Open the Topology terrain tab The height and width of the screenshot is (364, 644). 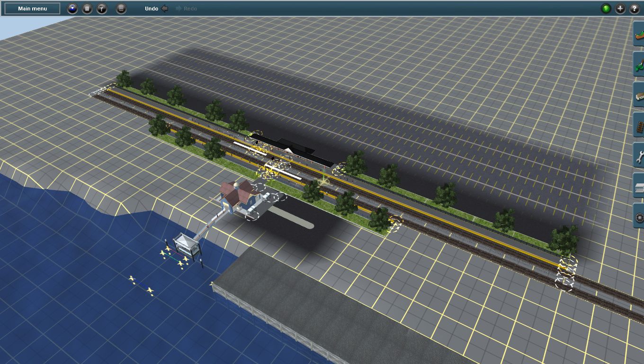pos(639,34)
